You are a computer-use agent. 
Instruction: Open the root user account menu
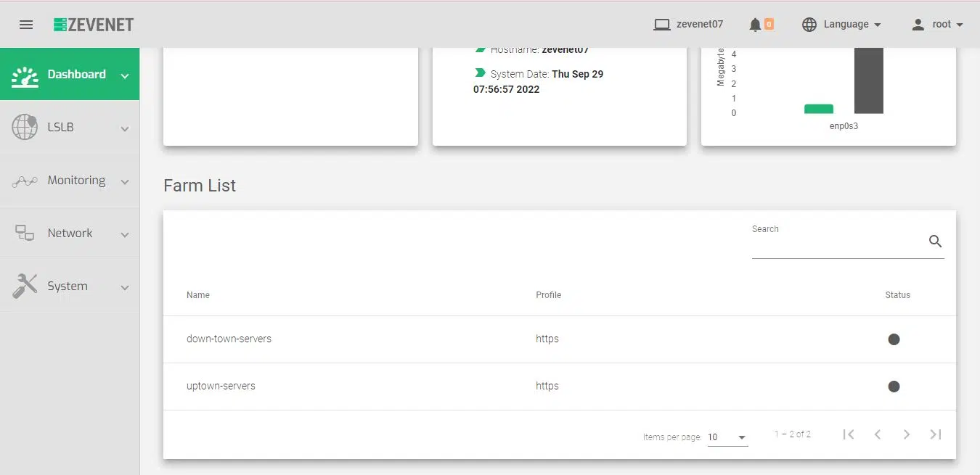[936, 24]
